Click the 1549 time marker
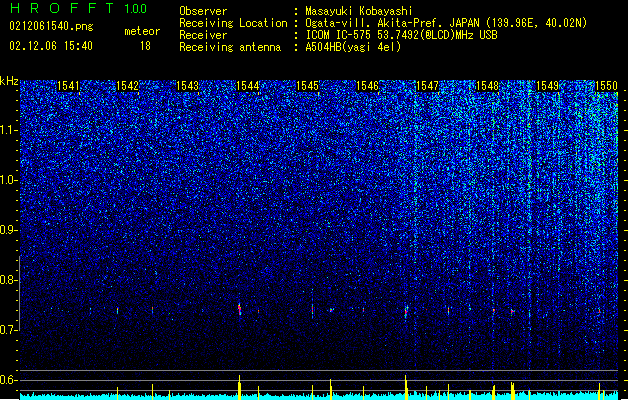Viewport: 629px width, 400px height. [547, 86]
